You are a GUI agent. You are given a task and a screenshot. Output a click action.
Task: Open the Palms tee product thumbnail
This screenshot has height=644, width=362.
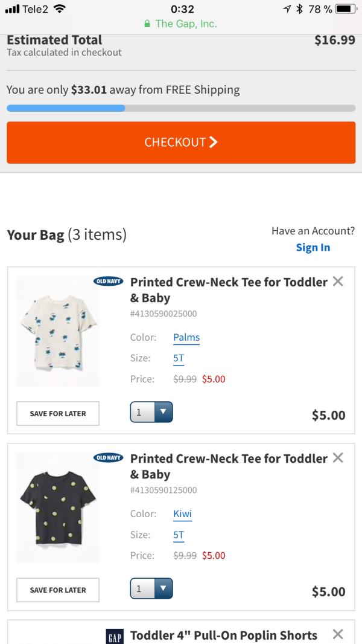pyautogui.click(x=58, y=331)
